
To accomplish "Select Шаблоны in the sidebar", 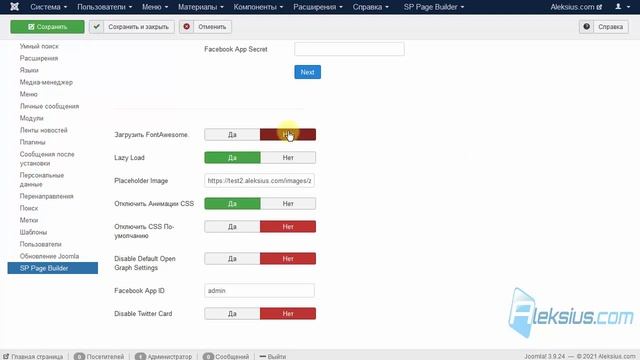I will point(33,232).
